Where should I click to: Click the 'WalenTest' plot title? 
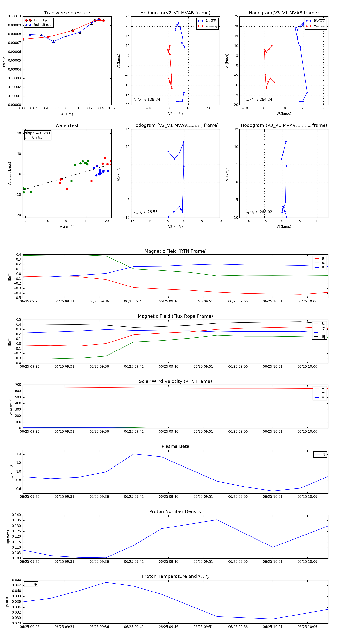(x=67, y=125)
